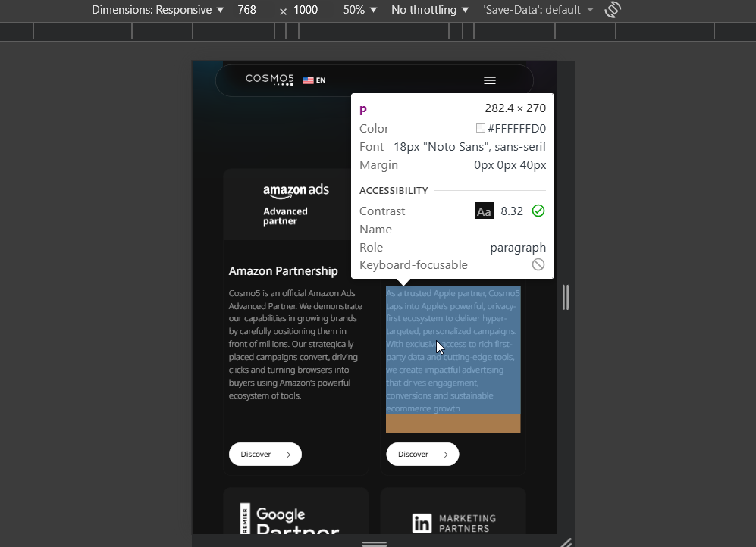Click the Amazon Ads Advanced Partner description paragraph
Screen dimensions: 756x547
(x=296, y=344)
